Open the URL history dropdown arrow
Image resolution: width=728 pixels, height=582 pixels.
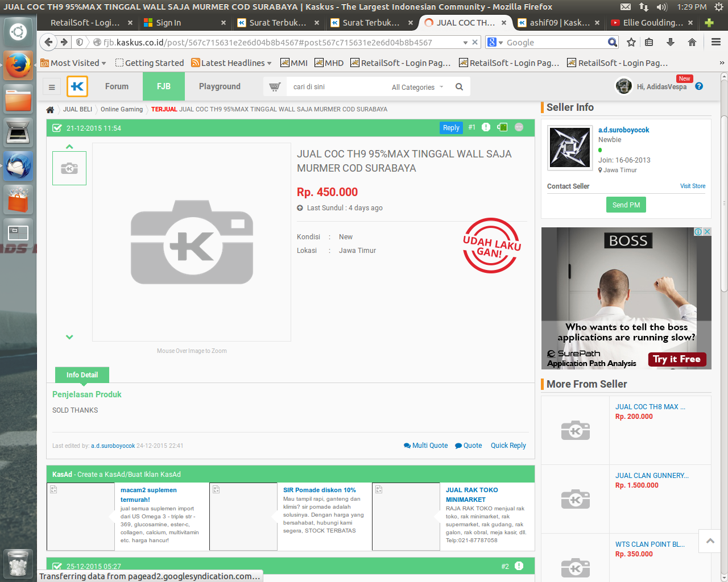(465, 43)
